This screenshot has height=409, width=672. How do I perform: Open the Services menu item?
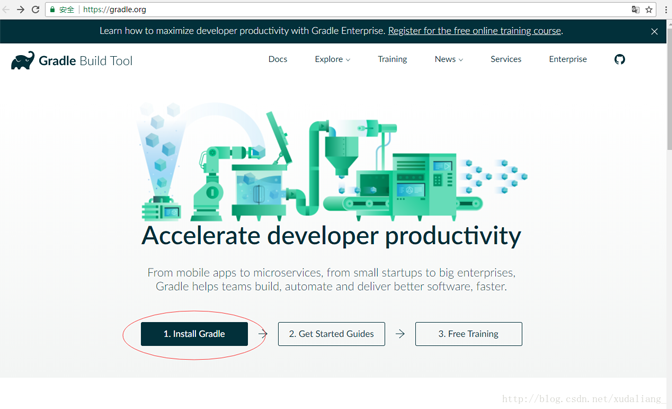point(506,59)
